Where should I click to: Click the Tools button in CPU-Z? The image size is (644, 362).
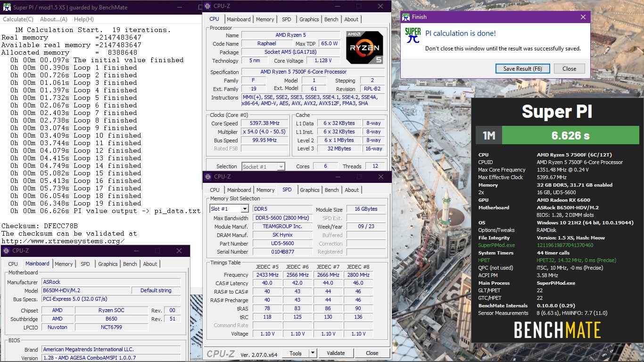click(x=296, y=353)
